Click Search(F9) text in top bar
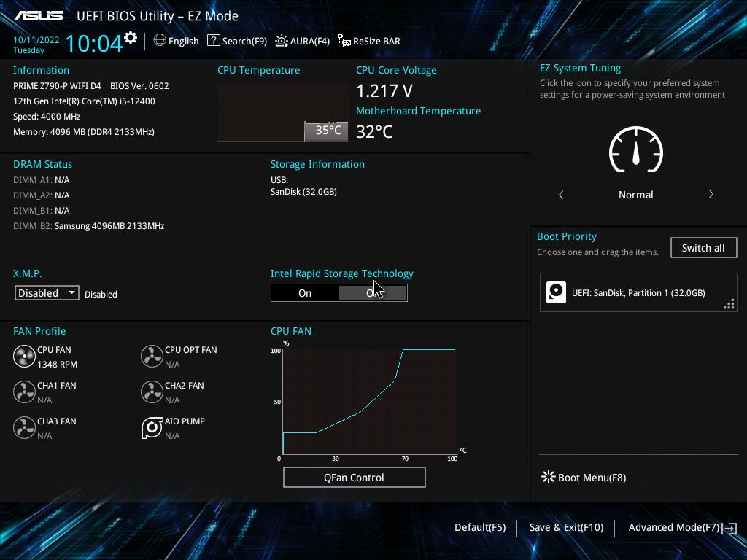Screen dimensions: 747x560 [x=244, y=41]
